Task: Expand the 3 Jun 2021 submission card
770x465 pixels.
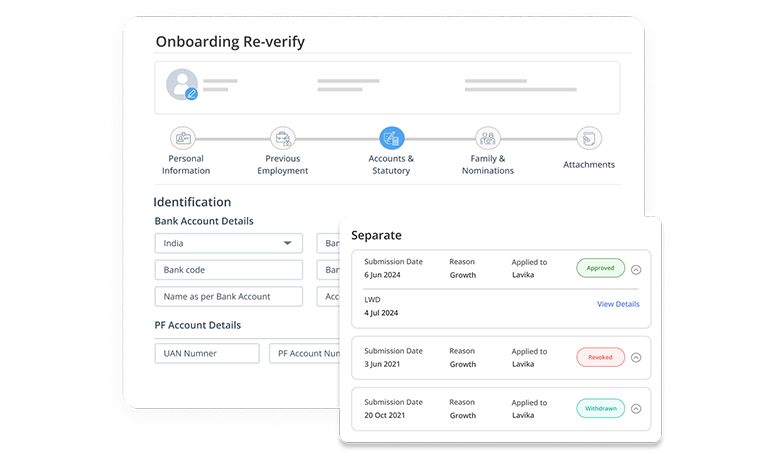Action: click(636, 357)
